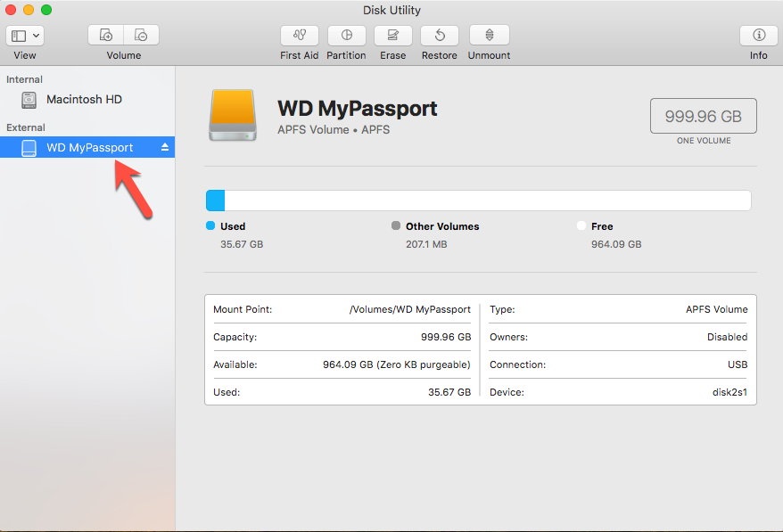
Task: Open the View sidebar dropdown
Action: coord(25,36)
